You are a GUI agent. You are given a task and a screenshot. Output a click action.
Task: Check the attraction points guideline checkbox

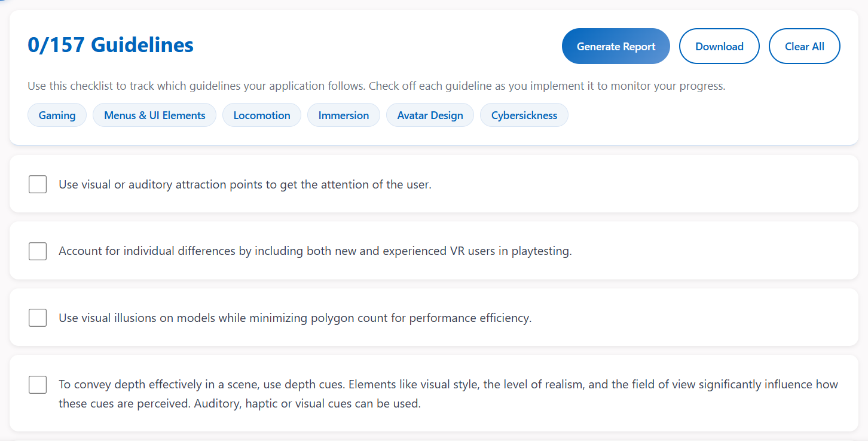38,184
